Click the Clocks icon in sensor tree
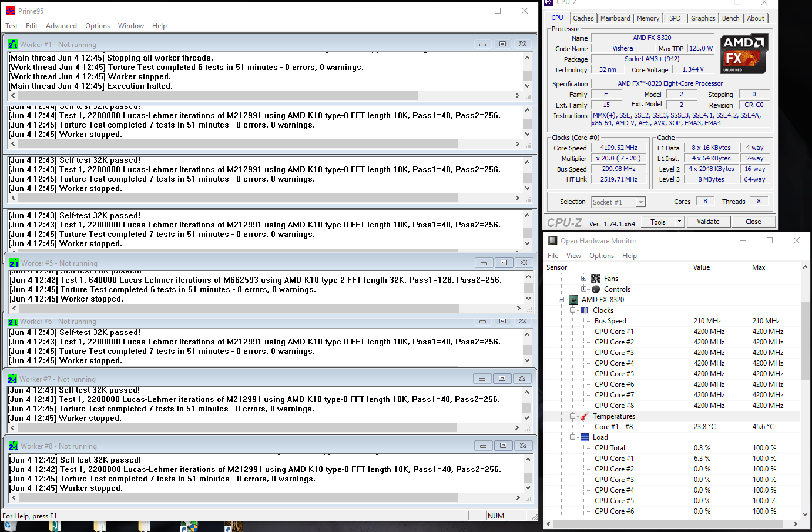Screen dimensions: 812x532 (x=585, y=310)
